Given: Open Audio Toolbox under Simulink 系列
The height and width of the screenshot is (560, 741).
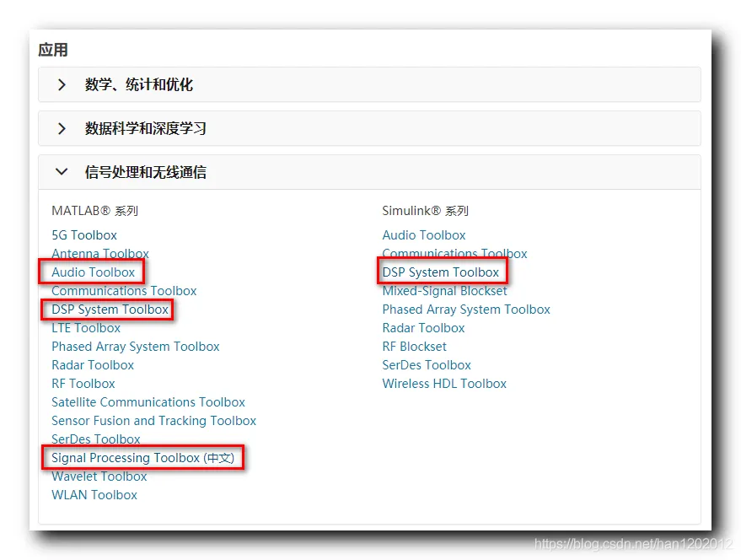Looking at the screenshot, I should click(424, 235).
